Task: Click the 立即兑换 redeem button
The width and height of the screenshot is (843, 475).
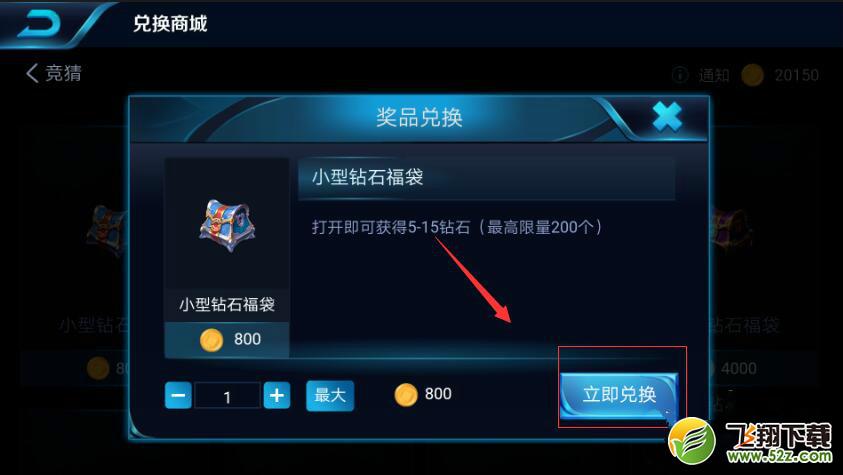Action: pos(618,395)
